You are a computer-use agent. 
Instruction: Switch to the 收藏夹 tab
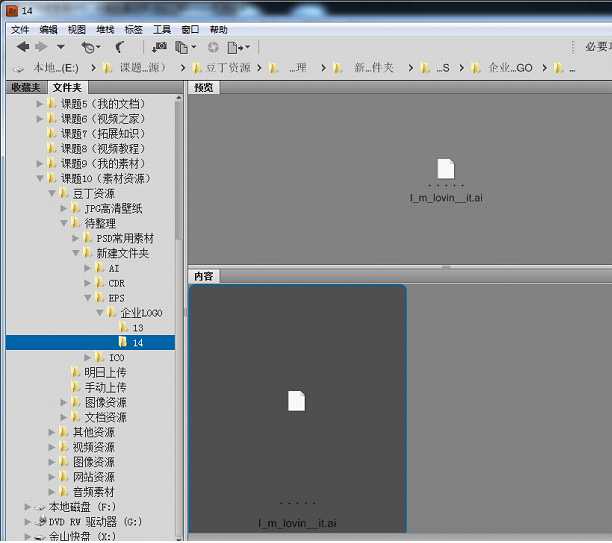click(26, 87)
